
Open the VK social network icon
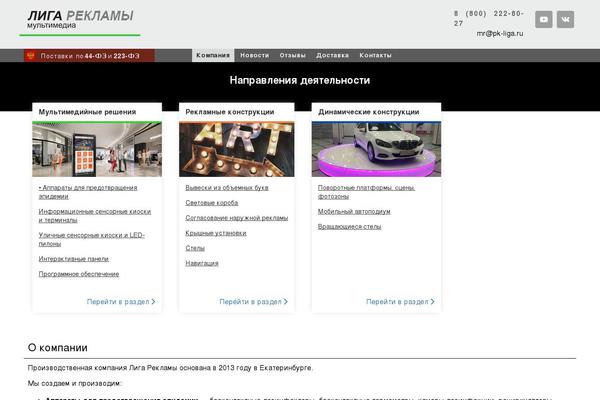point(565,20)
